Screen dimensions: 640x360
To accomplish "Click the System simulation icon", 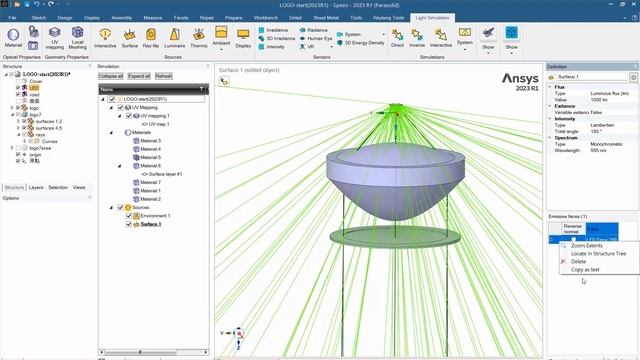I will [x=464, y=32].
